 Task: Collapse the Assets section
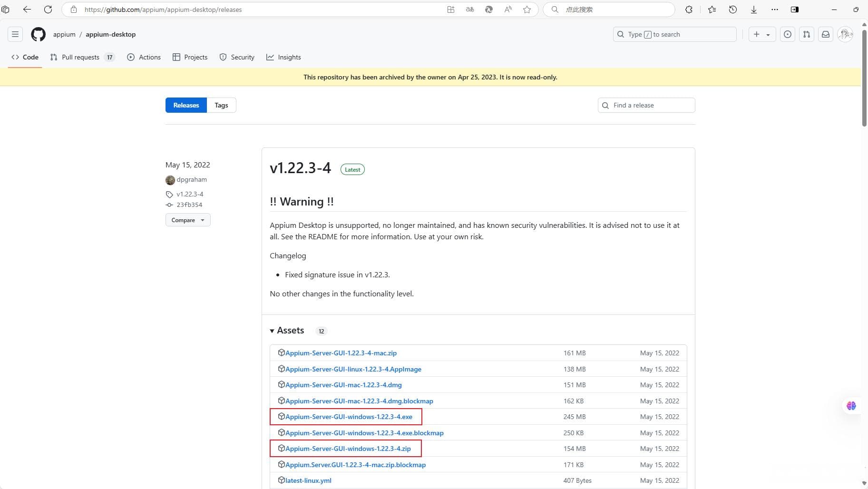pyautogui.click(x=287, y=331)
